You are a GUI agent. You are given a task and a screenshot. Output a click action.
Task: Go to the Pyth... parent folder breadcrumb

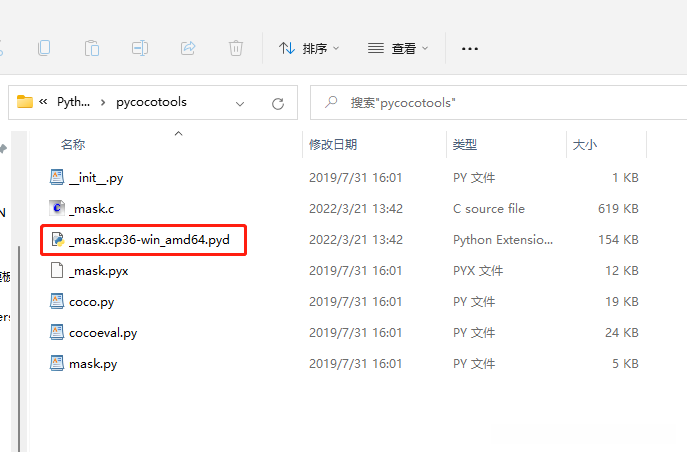[73, 102]
